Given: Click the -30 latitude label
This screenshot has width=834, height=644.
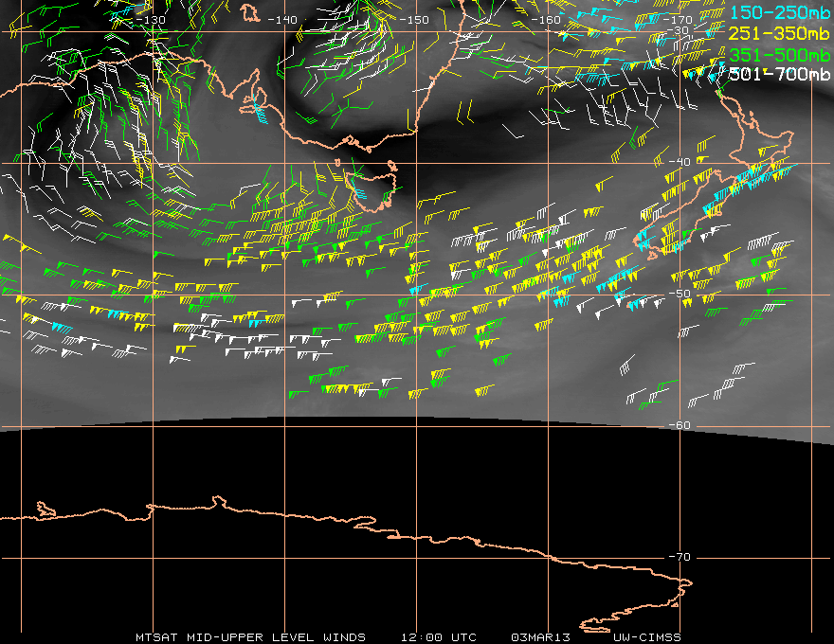Looking at the screenshot, I should [678, 30].
